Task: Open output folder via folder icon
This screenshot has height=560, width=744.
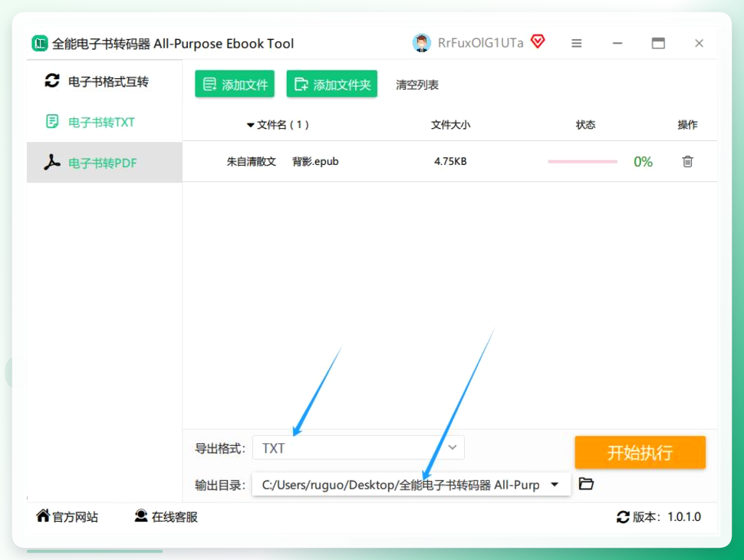Action: click(x=587, y=483)
